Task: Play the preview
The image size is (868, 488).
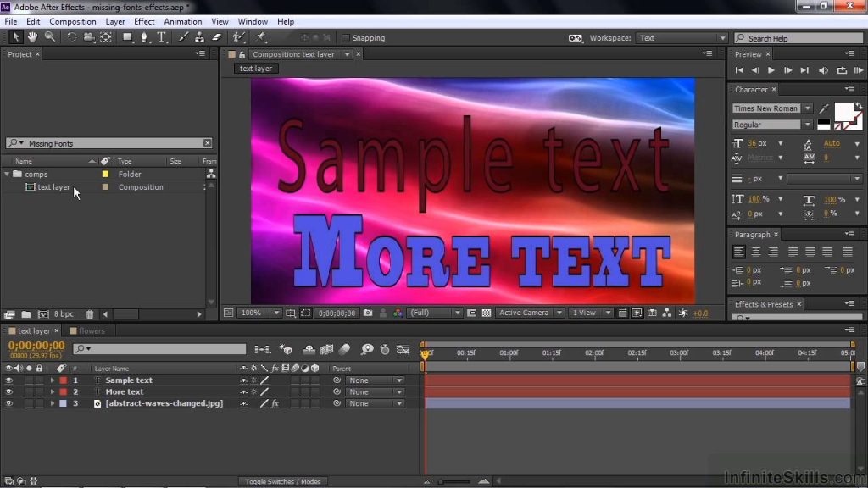Action: tap(771, 70)
